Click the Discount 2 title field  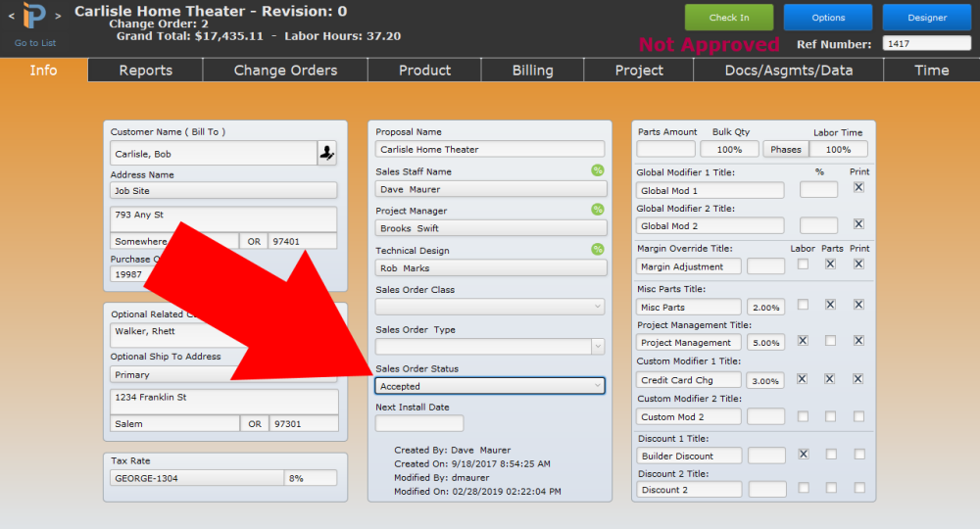[689, 490]
